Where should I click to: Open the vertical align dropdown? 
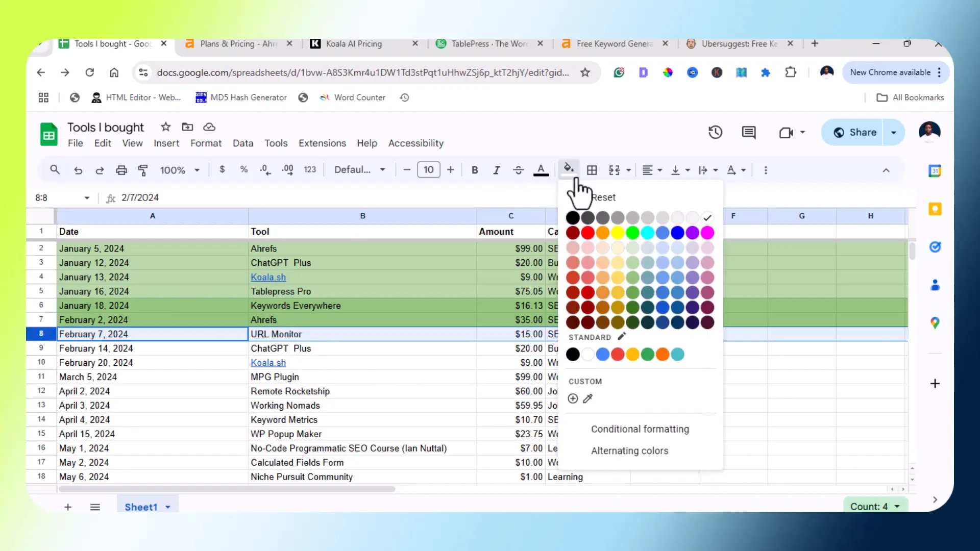click(680, 170)
